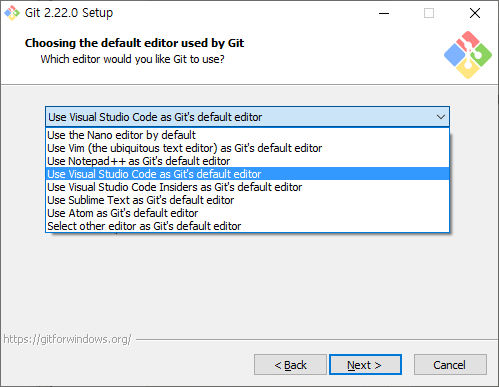Screen dimensions: 499x387
Task: Select 'Use Sublime Text as Git's default editor'
Action: coord(247,200)
